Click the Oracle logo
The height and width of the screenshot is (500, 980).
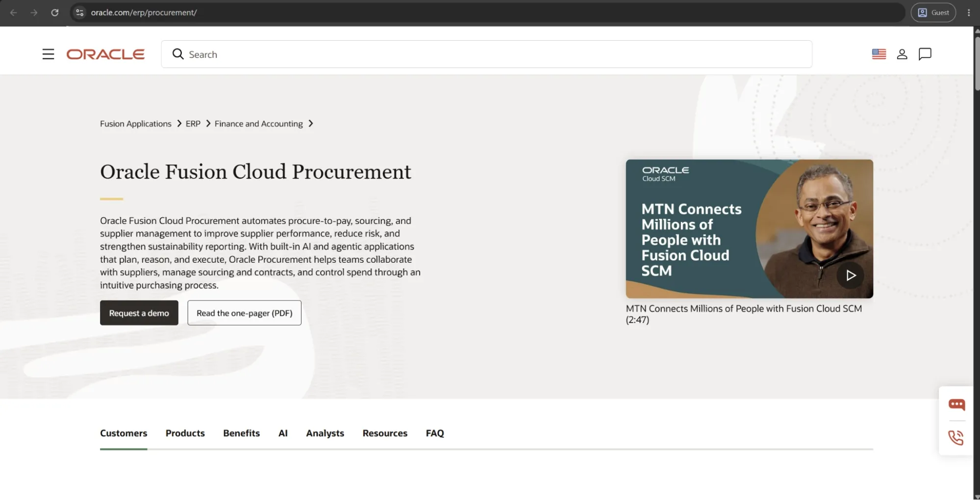pos(105,54)
